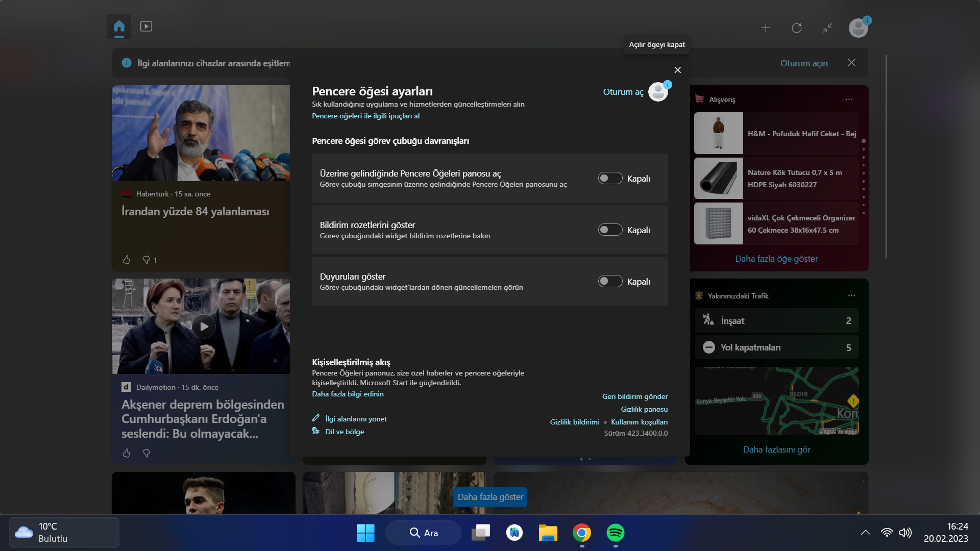Close the widget settings popup
The width and height of the screenshot is (980, 551).
pyautogui.click(x=677, y=70)
